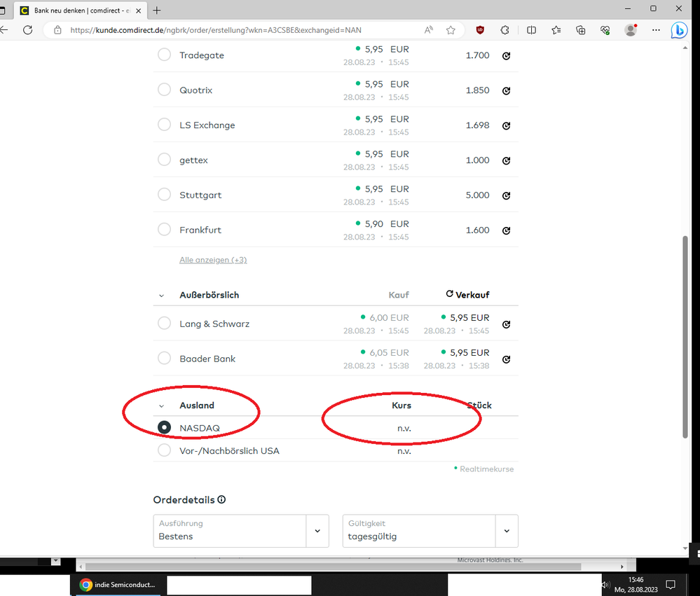This screenshot has height=596, width=700.
Task: Select the Lang & Schwarz radio button
Action: click(164, 323)
